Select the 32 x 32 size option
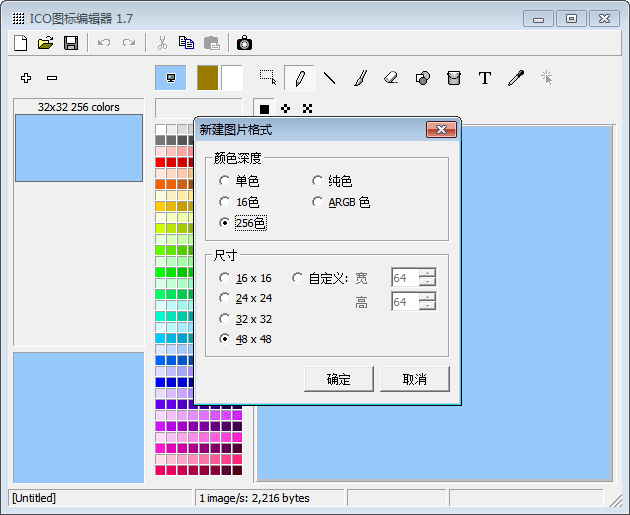Viewport: 630px width, 515px height. pyautogui.click(x=225, y=319)
